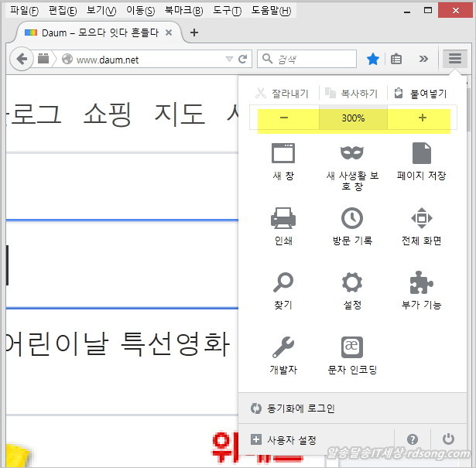Screen dimensions: 476x468
Task: Open the Find (찾기) magnifier icon
Action: (x=283, y=283)
